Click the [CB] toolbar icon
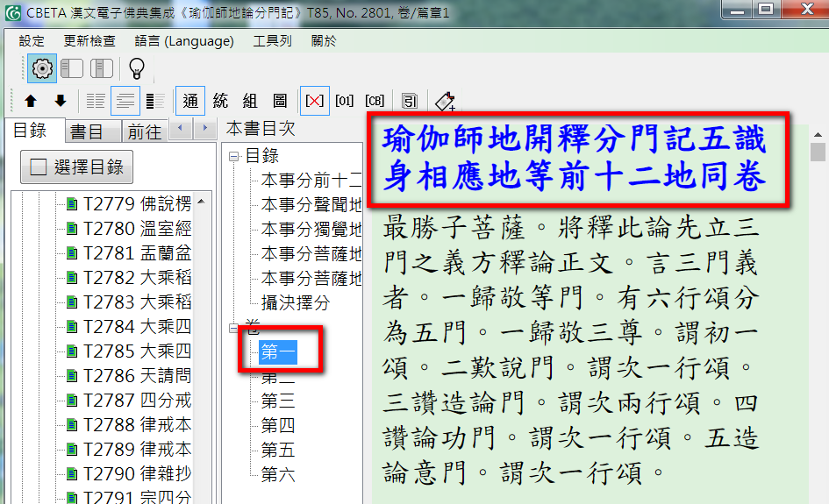The image size is (829, 504). click(x=375, y=101)
